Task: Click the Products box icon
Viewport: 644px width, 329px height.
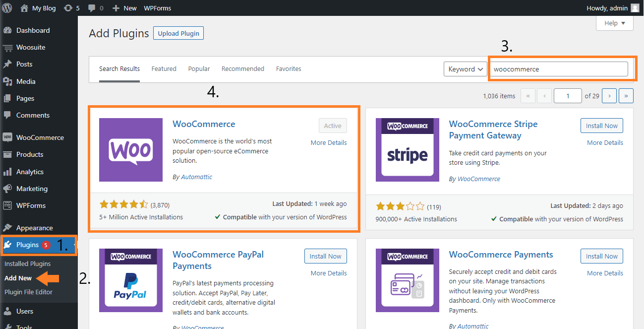Action: pyautogui.click(x=7, y=154)
